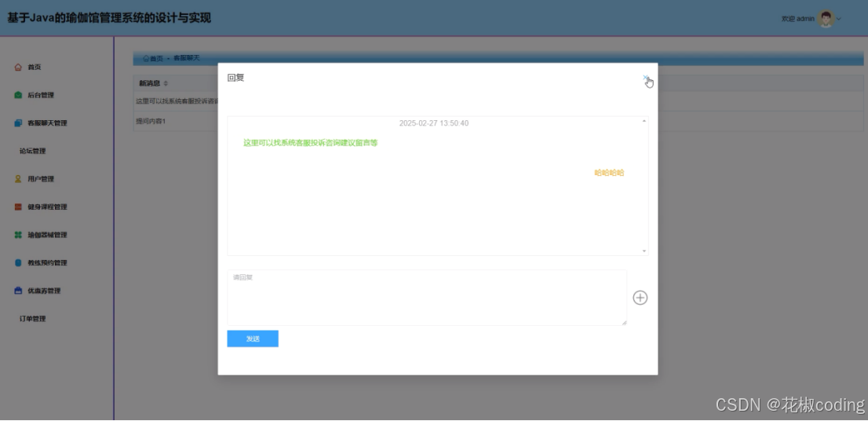Click the 客服聊天 breadcrumb
The image size is (868, 421).
(x=187, y=57)
